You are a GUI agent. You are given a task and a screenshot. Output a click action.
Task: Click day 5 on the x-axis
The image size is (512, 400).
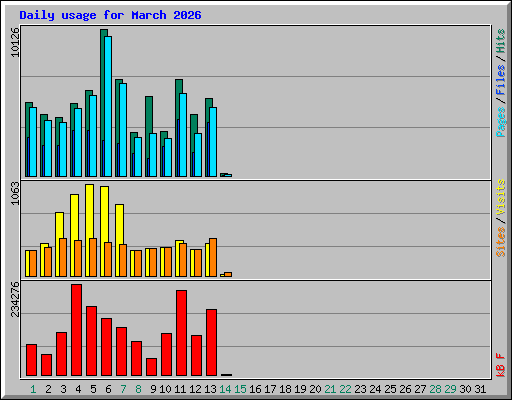point(93,389)
